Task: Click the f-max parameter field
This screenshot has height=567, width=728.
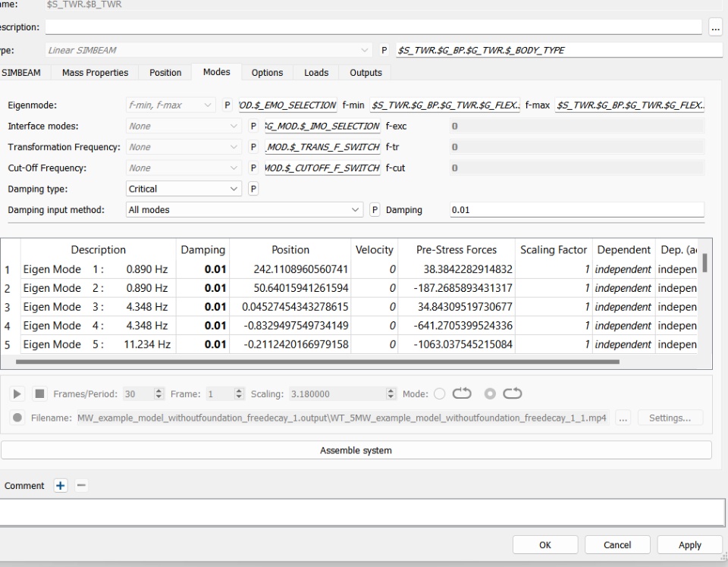Action: pos(630,105)
